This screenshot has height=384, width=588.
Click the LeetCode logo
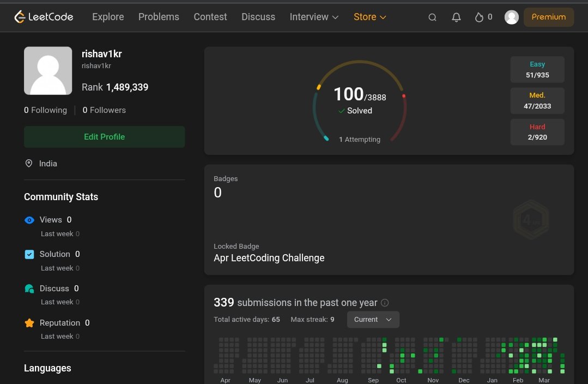(x=44, y=17)
